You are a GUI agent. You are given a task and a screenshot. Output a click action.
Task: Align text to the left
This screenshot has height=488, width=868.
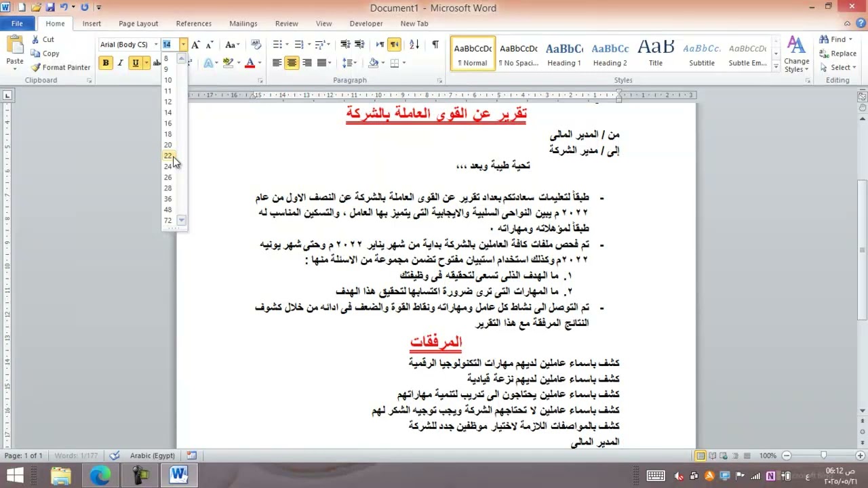pos(277,63)
